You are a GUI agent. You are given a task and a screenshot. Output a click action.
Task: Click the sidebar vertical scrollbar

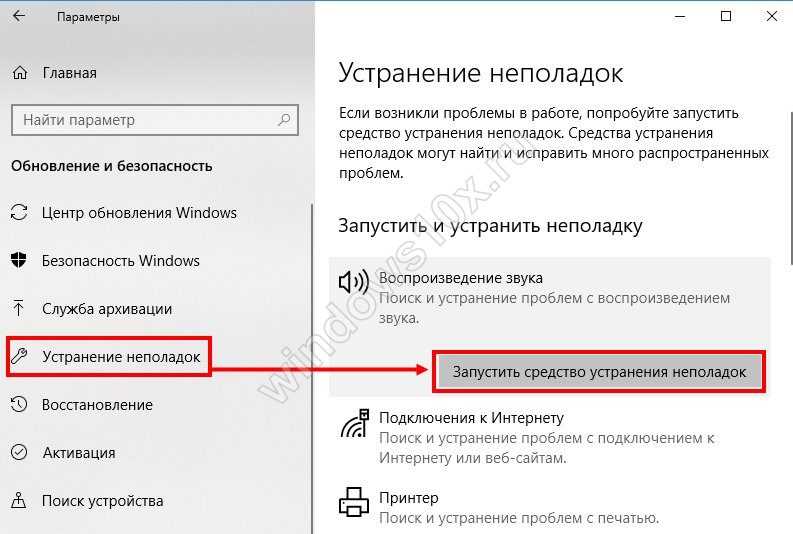313,367
